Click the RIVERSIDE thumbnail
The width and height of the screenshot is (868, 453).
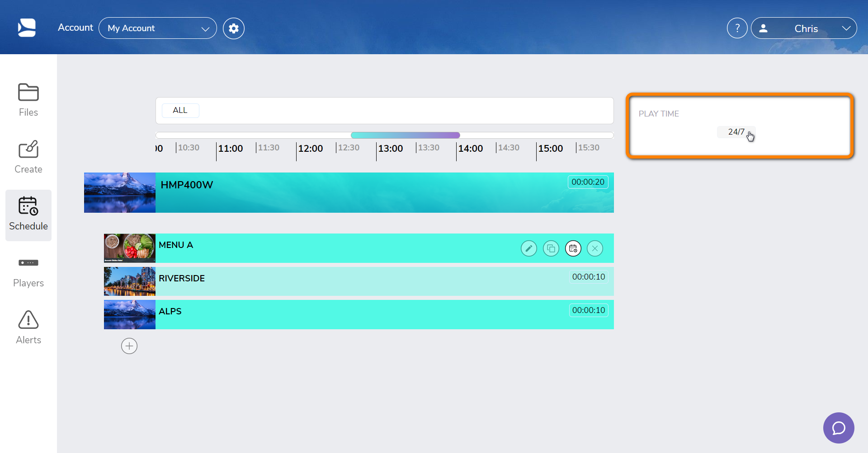pyautogui.click(x=130, y=281)
